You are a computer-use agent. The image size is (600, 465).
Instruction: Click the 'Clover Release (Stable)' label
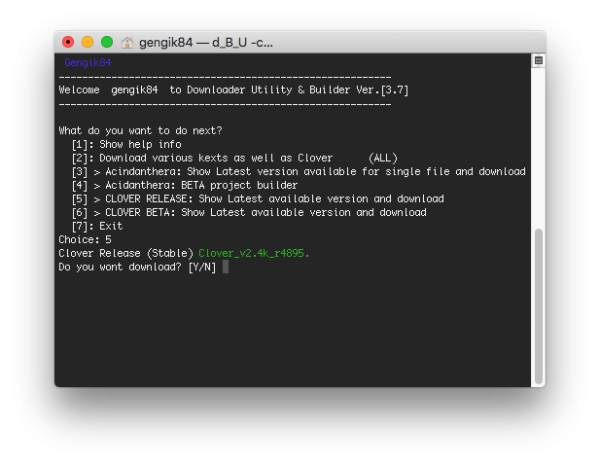(126, 253)
